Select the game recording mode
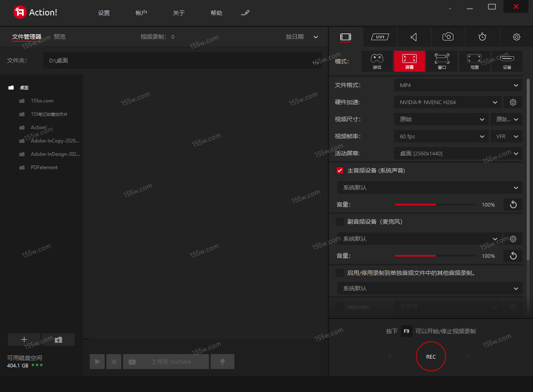Viewport: 533px width, 392px height. [x=377, y=61]
